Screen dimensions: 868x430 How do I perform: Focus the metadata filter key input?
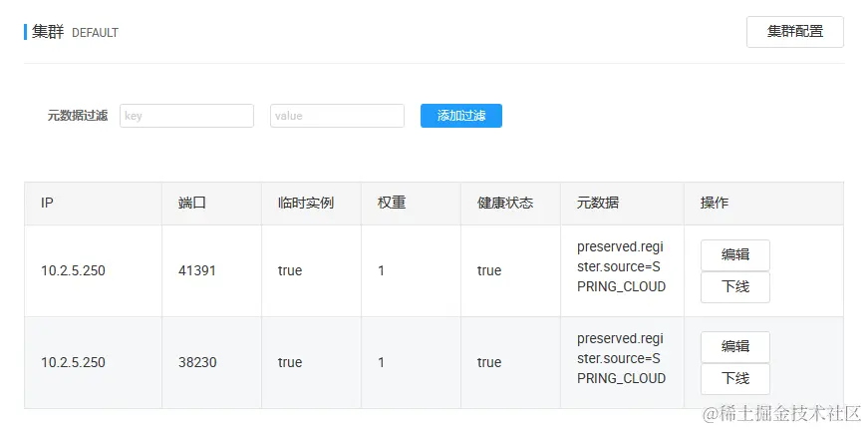(186, 116)
